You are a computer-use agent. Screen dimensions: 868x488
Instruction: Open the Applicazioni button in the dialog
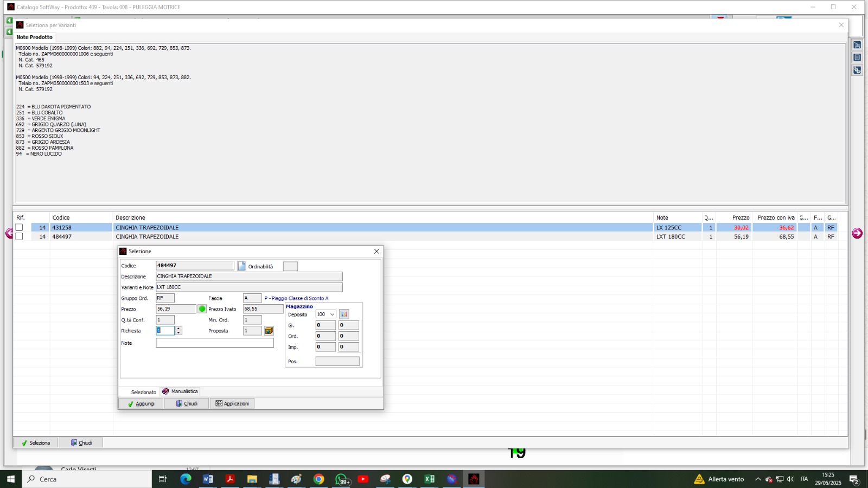pos(232,403)
